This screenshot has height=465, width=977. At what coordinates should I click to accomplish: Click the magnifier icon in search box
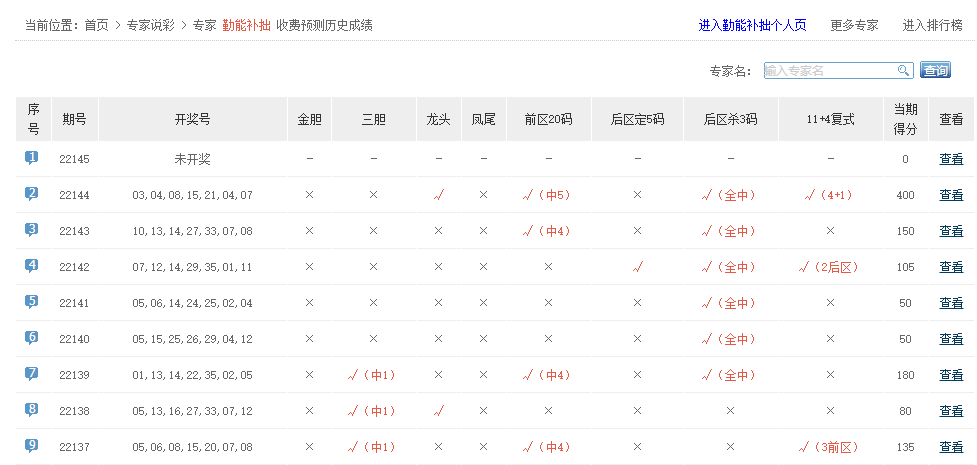point(903,70)
